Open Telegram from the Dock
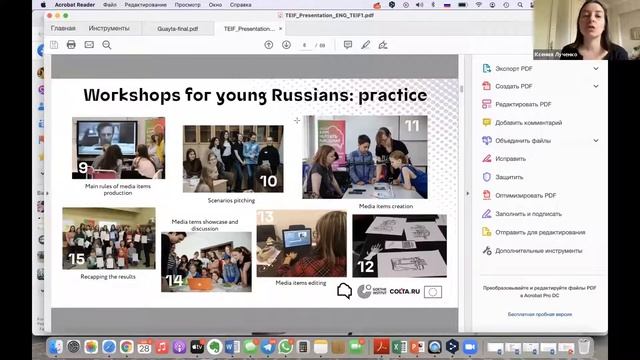 pyautogui.click(x=268, y=347)
